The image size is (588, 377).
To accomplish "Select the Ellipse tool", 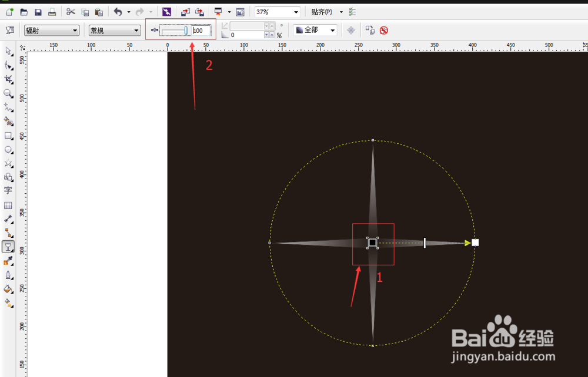I will tap(8, 150).
